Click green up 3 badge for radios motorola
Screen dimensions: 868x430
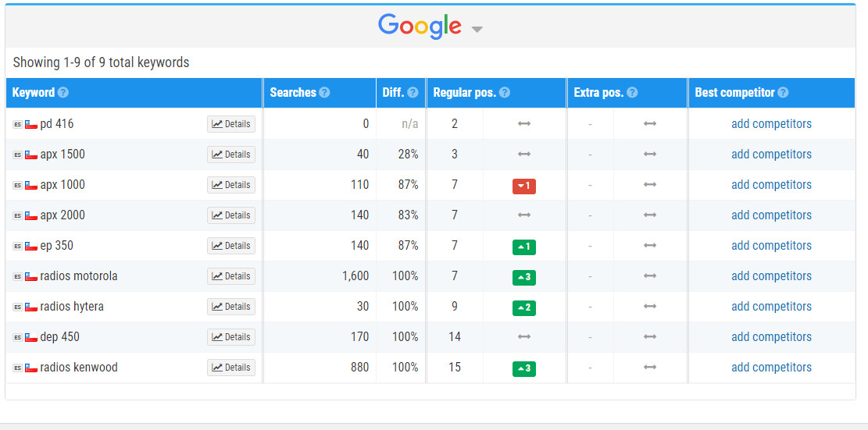[523, 278]
